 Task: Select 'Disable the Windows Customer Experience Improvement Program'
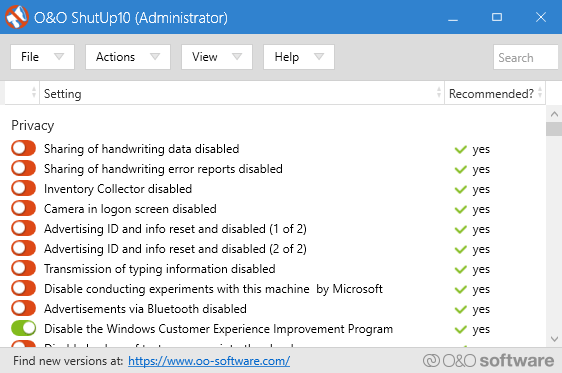click(218, 329)
